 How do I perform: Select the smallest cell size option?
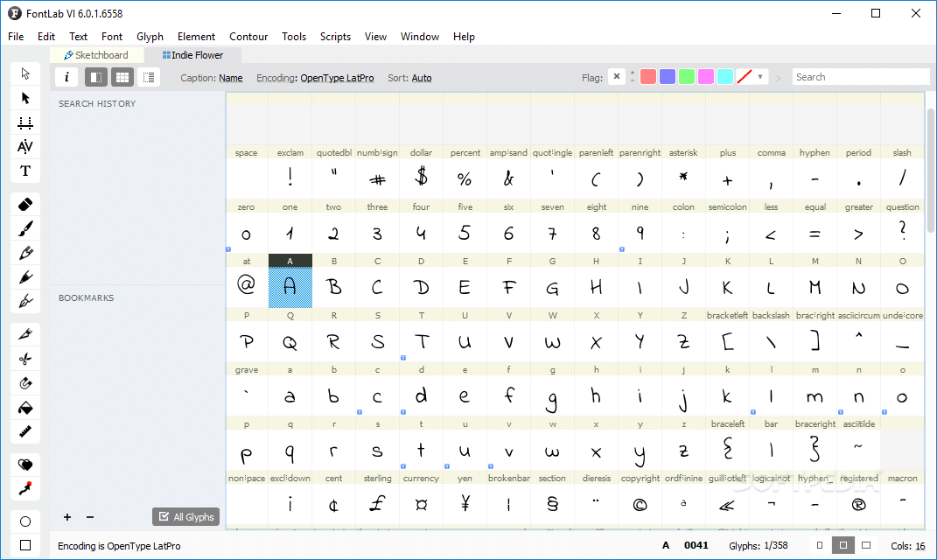point(820,546)
